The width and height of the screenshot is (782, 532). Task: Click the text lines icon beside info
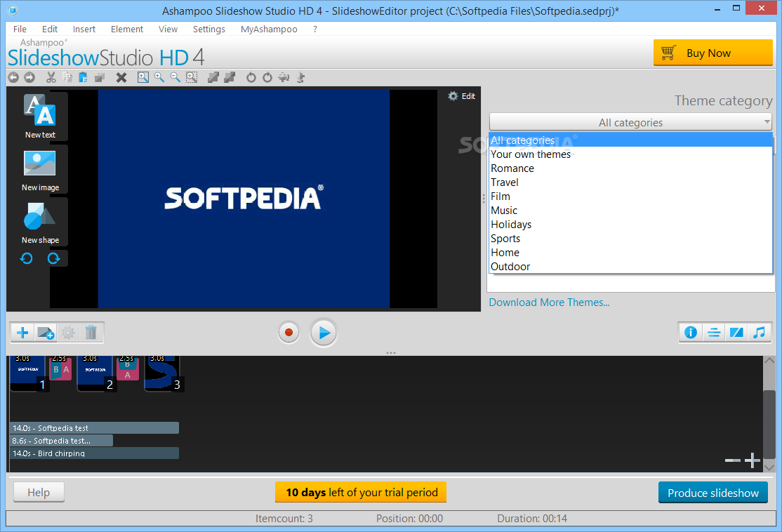(x=714, y=333)
